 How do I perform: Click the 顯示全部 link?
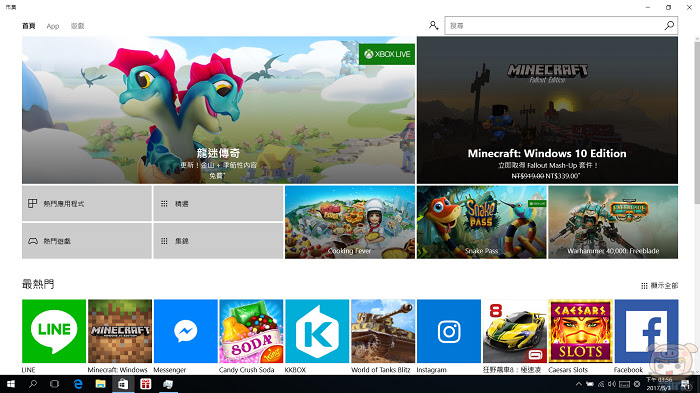pyautogui.click(x=659, y=285)
